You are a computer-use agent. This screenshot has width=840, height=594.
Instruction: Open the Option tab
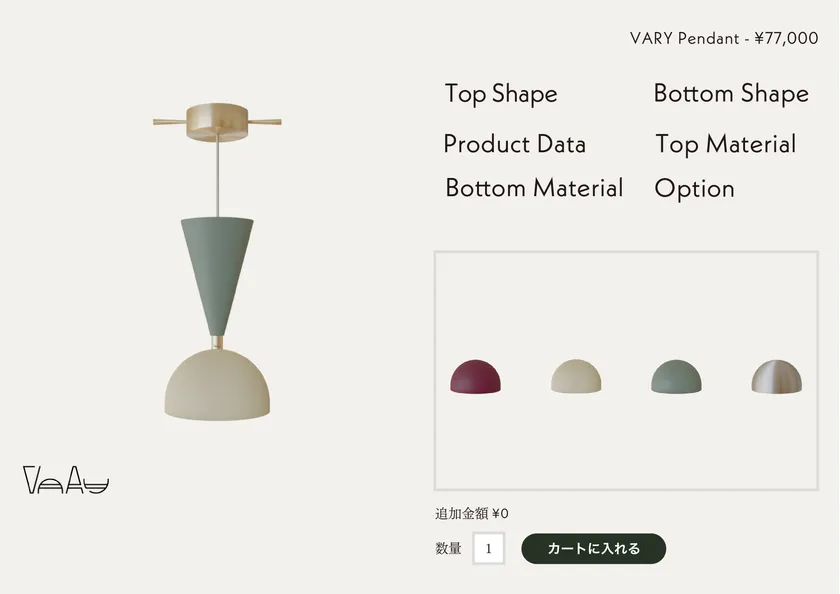tap(694, 188)
